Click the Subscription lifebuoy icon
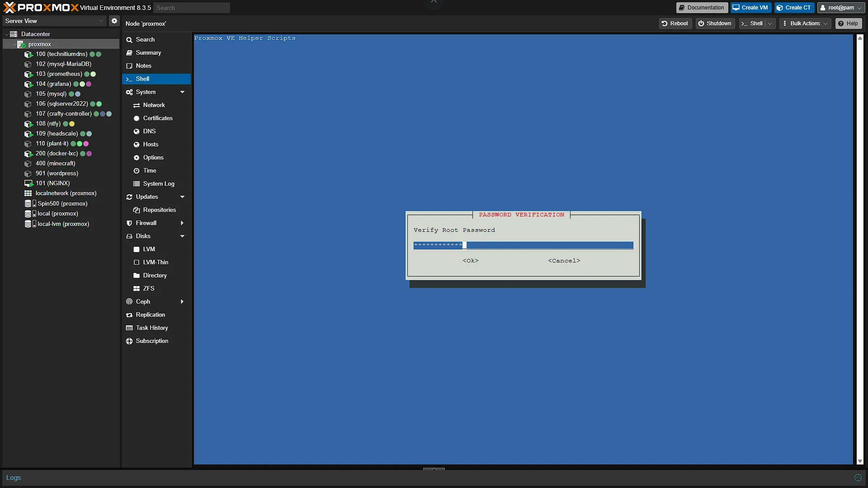Viewport: 868px width, 488px height. (129, 341)
